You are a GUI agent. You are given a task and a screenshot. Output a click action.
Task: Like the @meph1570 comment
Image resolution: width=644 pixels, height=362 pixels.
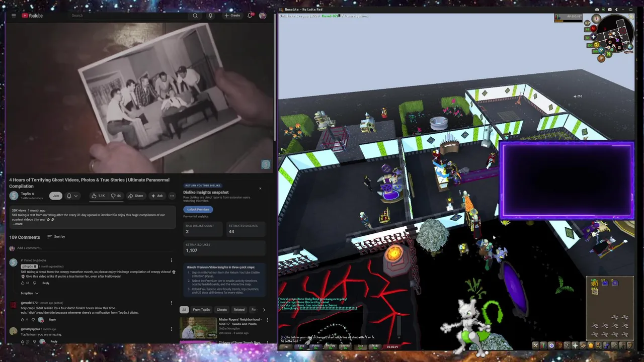[23, 319]
